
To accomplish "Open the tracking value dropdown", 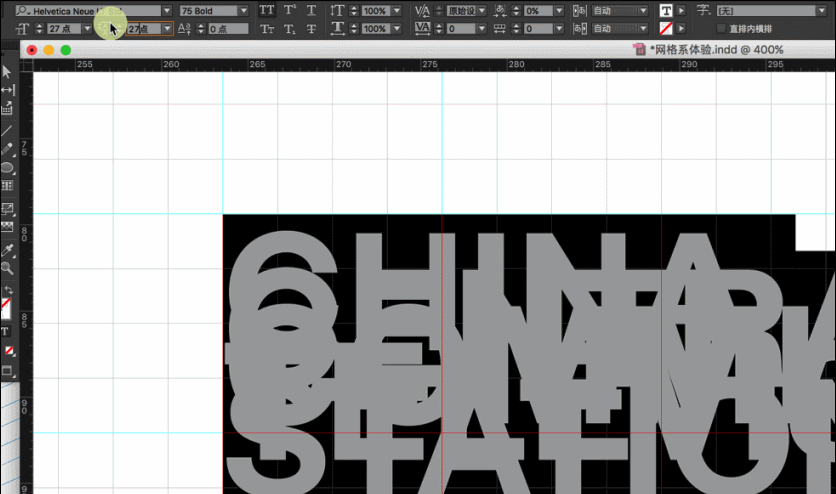I will (481, 29).
